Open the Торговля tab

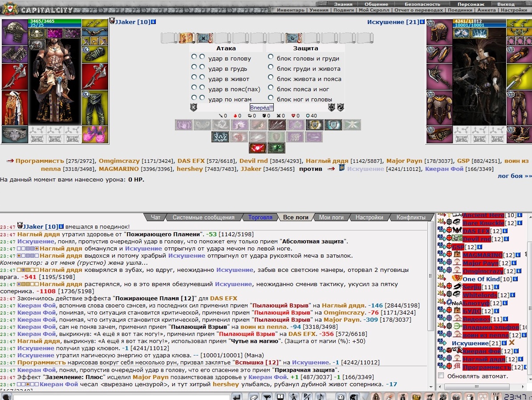[x=260, y=217]
